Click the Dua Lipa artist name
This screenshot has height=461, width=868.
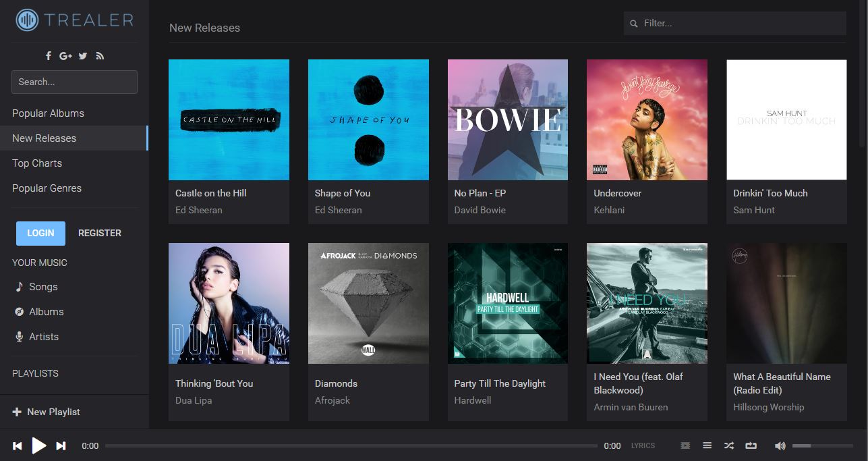coord(194,400)
